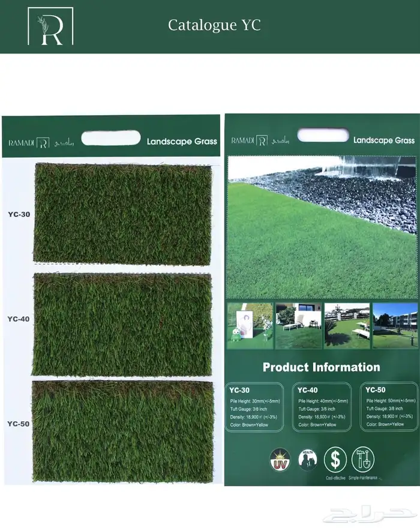This screenshot has height=528, width=420.
Task: Select the Cost-effective dollar sign icon
Action: 335,459
